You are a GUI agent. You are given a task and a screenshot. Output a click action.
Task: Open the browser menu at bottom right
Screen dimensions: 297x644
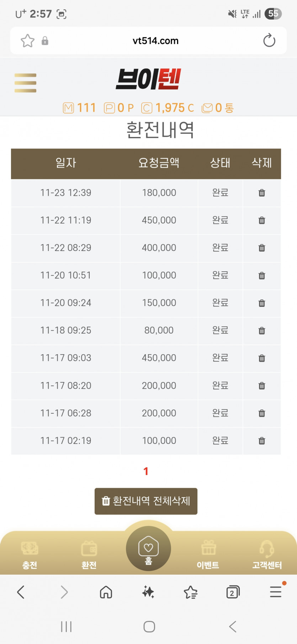point(276,592)
